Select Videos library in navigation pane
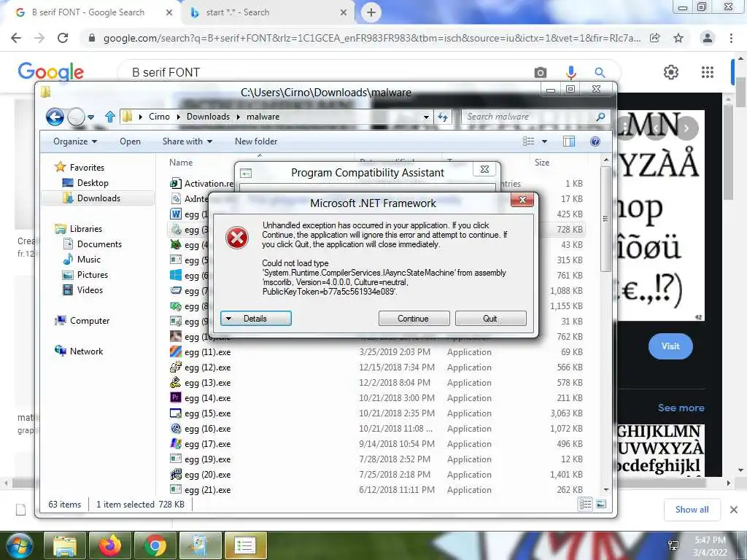The height and width of the screenshot is (560, 747). (x=90, y=290)
